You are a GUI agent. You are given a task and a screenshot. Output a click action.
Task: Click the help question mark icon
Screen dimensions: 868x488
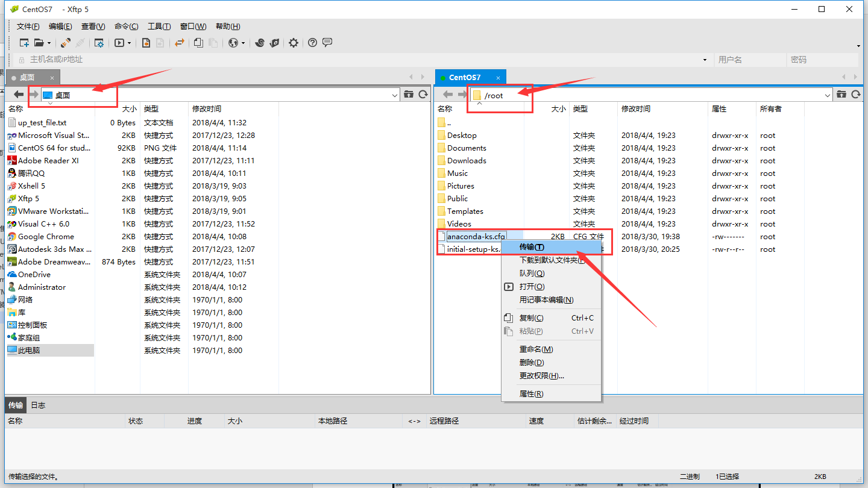click(x=312, y=43)
